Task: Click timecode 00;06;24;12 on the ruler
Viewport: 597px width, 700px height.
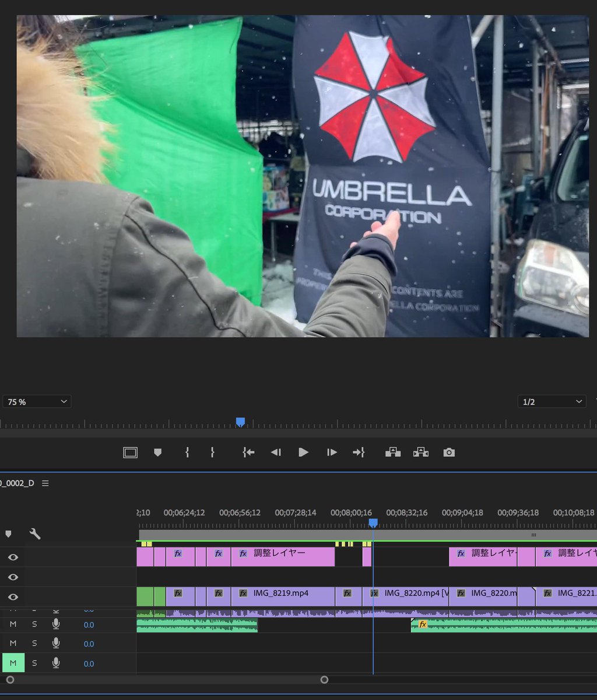Action: click(x=184, y=513)
